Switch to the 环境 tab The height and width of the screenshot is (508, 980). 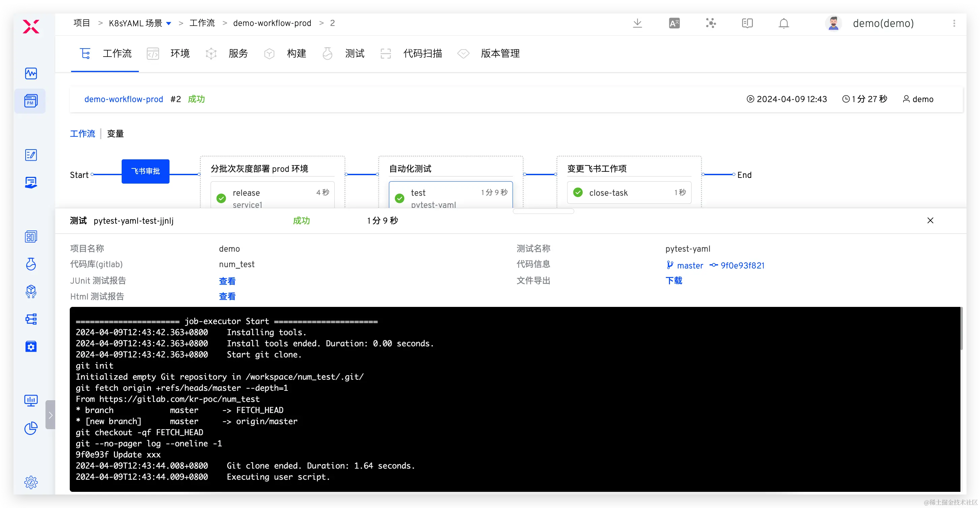(x=180, y=54)
